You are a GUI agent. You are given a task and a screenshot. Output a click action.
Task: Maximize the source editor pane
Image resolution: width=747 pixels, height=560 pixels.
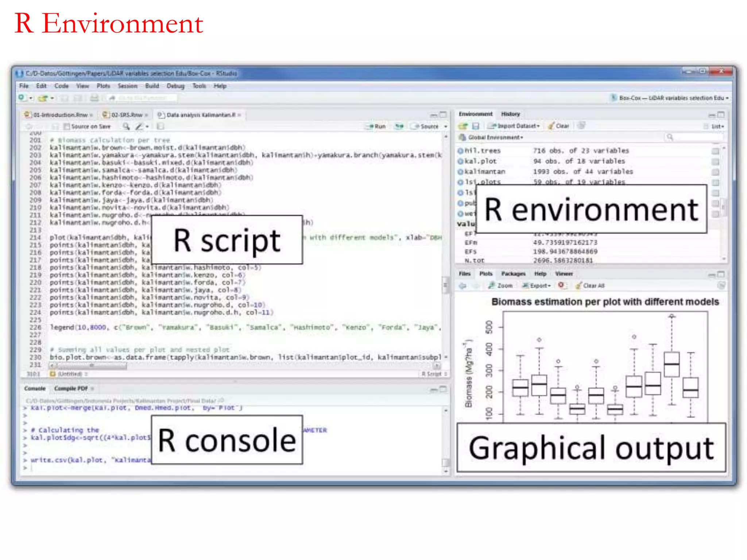coord(443,114)
